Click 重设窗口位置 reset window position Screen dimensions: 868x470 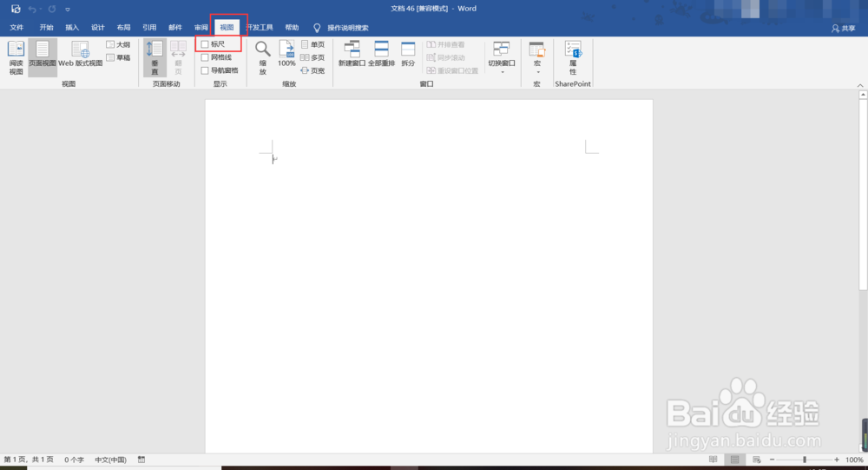452,70
